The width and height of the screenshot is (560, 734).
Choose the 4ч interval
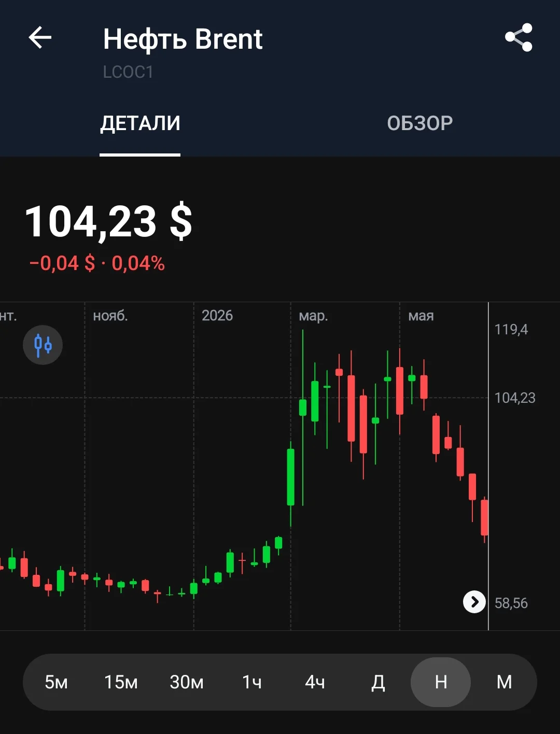pos(315,682)
